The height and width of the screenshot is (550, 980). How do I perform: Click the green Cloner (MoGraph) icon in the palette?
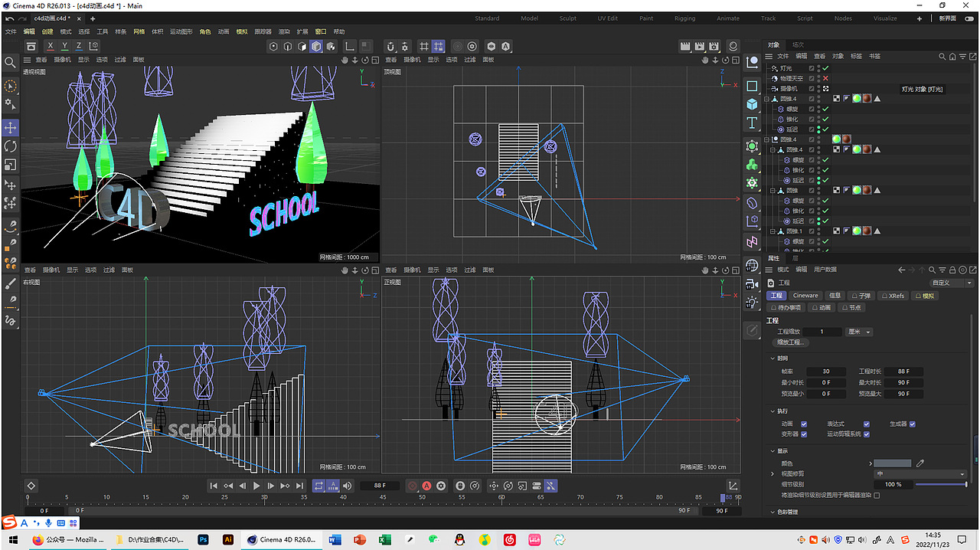(x=752, y=164)
